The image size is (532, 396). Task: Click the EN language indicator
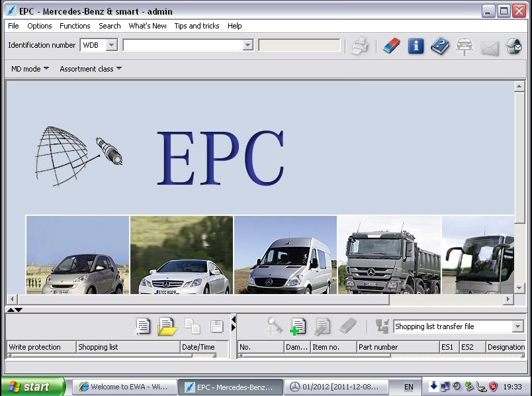(x=408, y=387)
